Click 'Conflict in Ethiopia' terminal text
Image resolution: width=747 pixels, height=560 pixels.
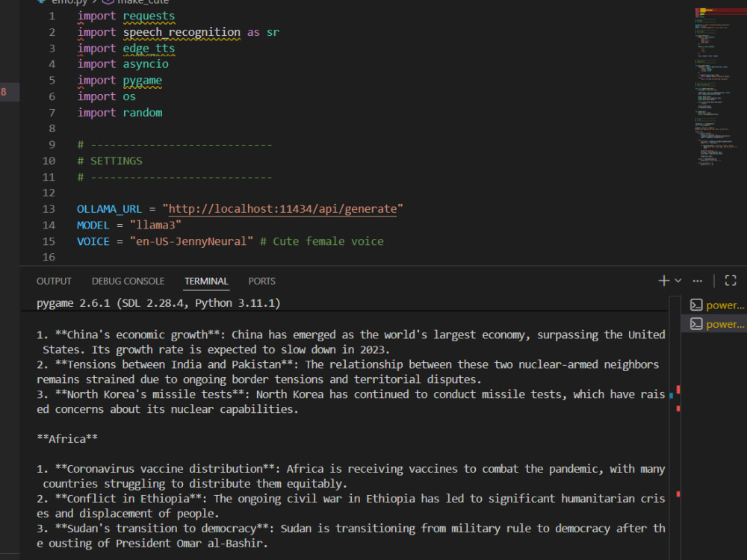coord(128,499)
